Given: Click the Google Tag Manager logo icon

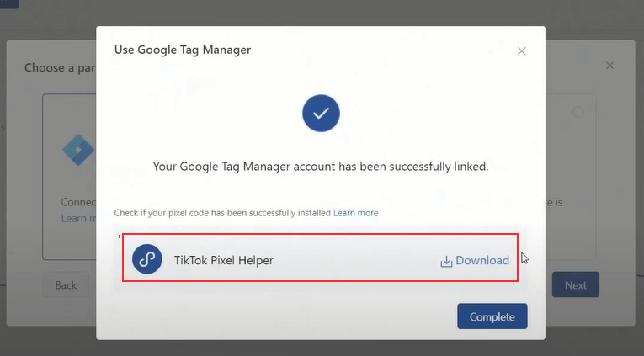Looking at the screenshot, I should [78, 148].
